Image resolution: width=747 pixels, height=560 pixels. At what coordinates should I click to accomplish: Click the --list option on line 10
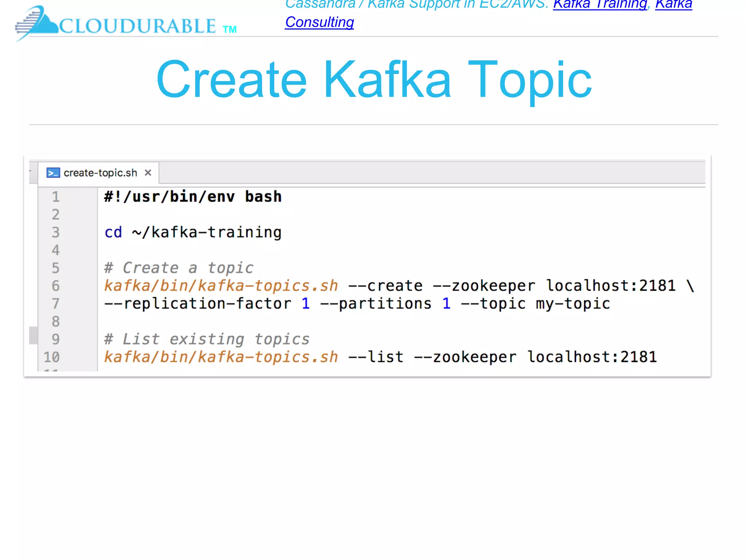(376, 357)
